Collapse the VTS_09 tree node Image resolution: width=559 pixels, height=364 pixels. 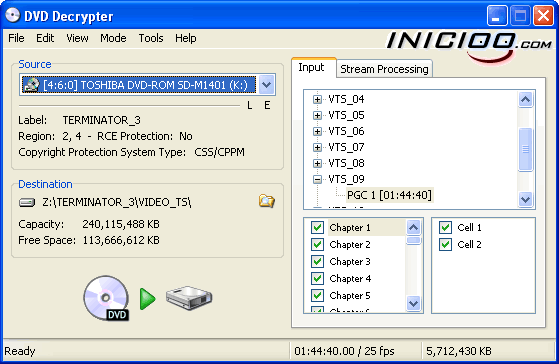317,179
